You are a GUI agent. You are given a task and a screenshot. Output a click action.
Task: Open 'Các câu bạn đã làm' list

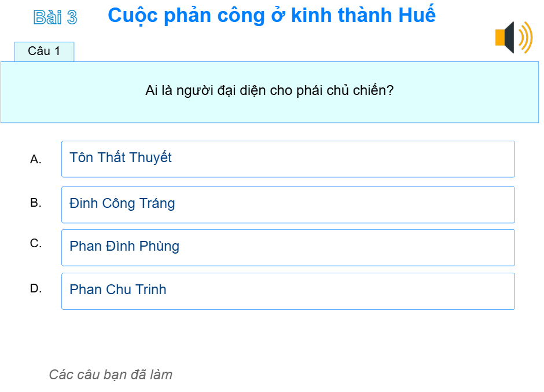tap(111, 375)
